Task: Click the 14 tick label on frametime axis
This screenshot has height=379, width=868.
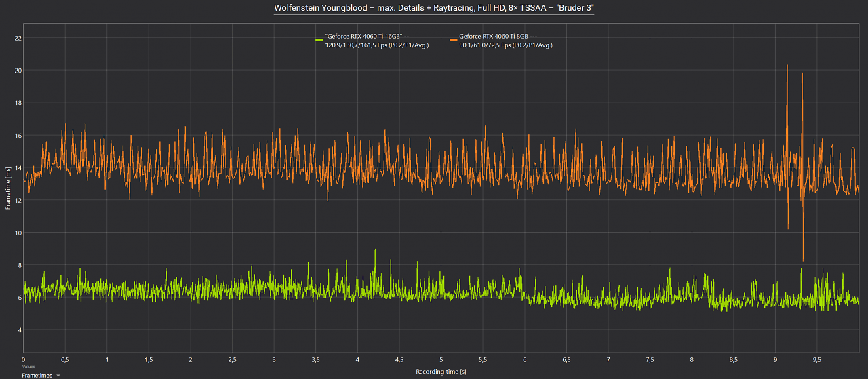Action: pos(18,168)
